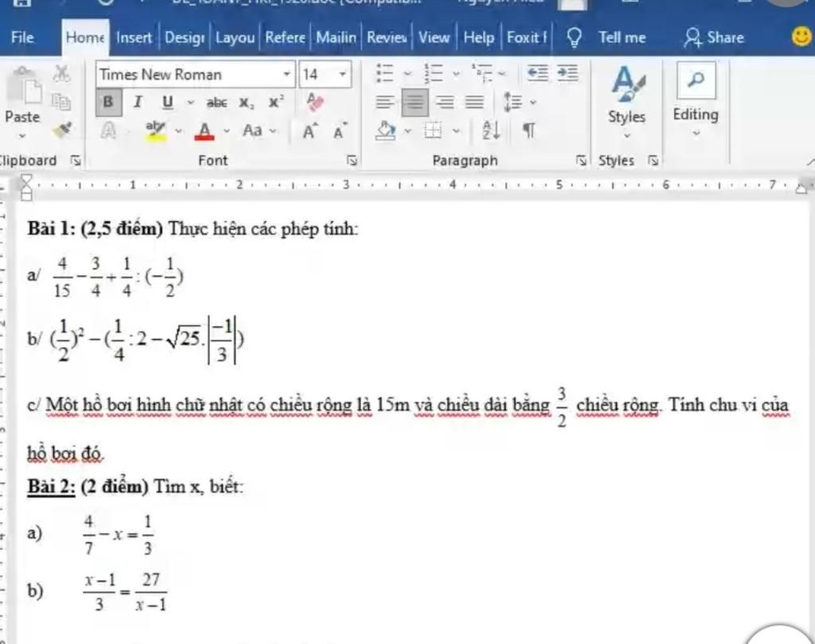Click the Copy icon
Viewport: 815px width, 644px height.
[61, 102]
